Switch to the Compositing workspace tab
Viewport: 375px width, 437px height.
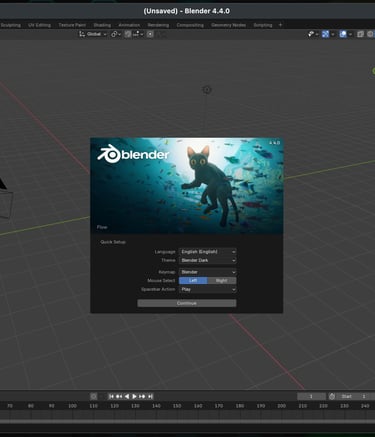[x=190, y=25]
